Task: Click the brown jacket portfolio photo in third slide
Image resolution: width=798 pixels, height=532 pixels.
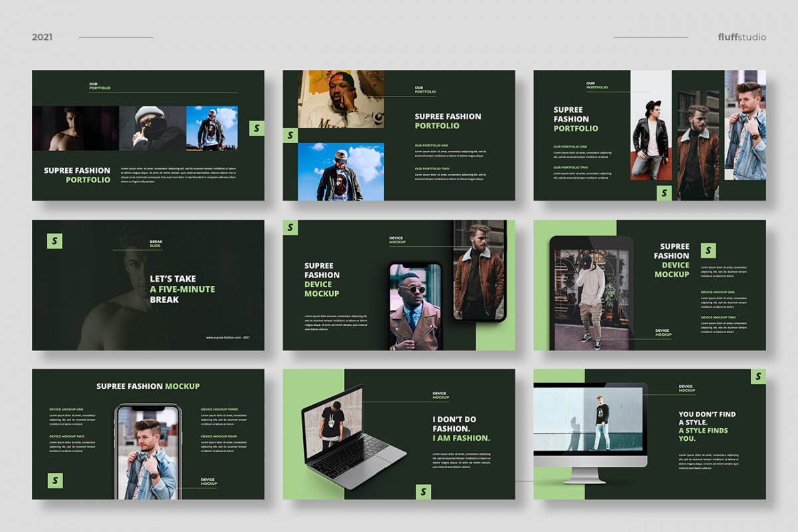Action: point(698,146)
